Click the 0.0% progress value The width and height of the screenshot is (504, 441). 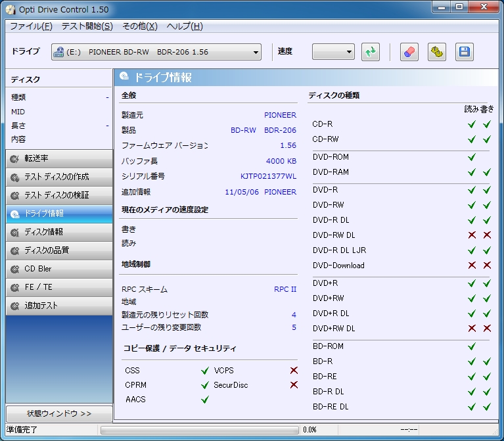pyautogui.click(x=309, y=430)
